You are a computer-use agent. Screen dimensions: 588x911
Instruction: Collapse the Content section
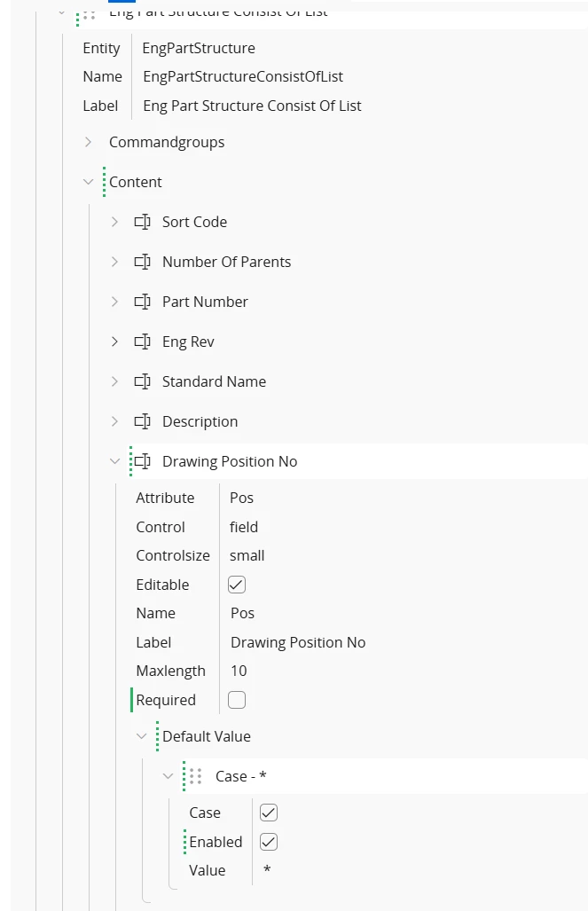click(x=88, y=182)
